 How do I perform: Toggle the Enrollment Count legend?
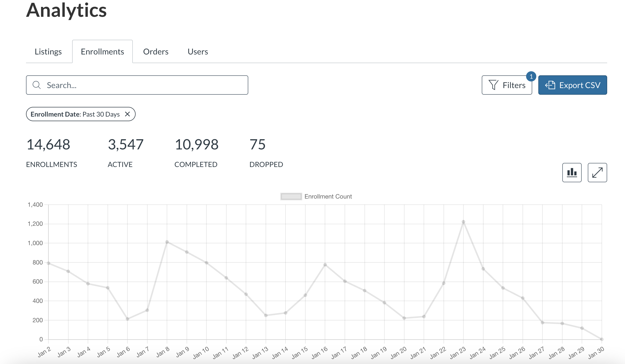(x=316, y=196)
